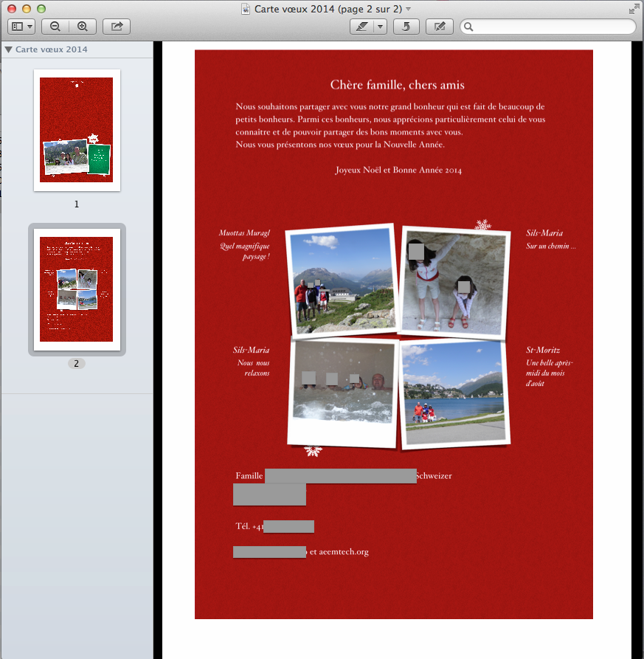The width and height of the screenshot is (644, 659).
Task: Collapse the Carte vœux 2014 sidebar group
Action: [8, 49]
